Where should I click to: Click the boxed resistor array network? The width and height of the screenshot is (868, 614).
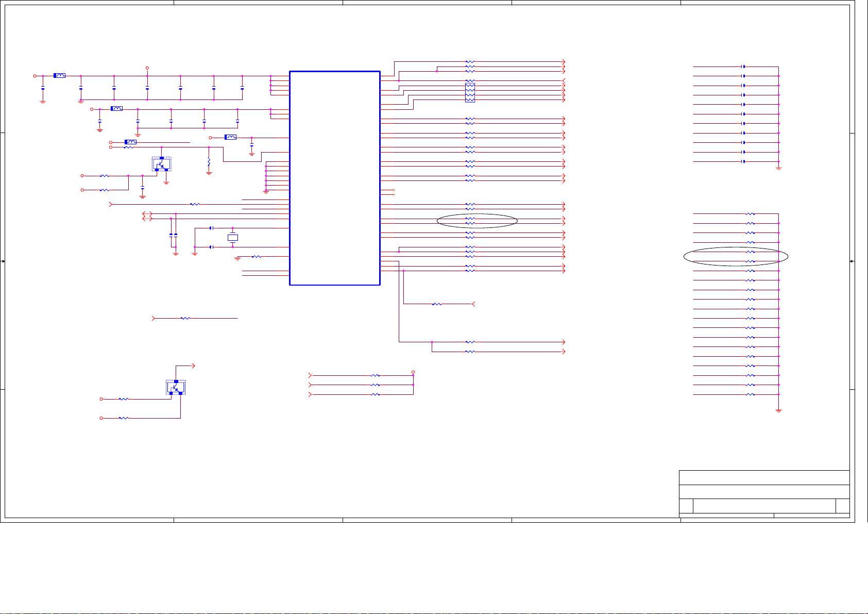pyautogui.click(x=470, y=92)
